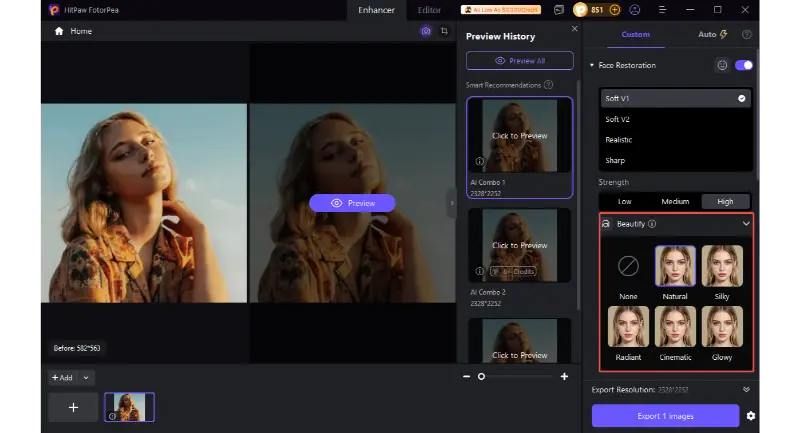The width and height of the screenshot is (800, 433).
Task: Open export settings gear icon
Action: 751,416
